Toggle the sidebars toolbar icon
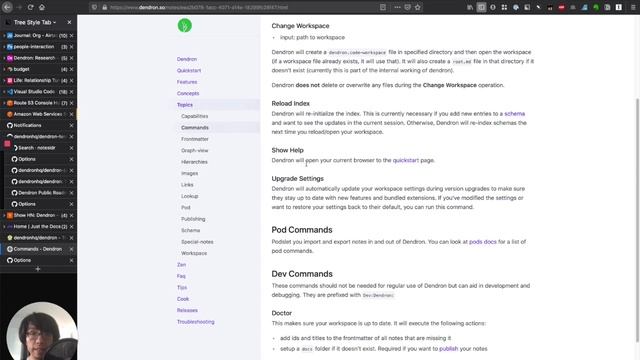The width and height of the screenshot is (640, 360). click(x=482, y=7)
